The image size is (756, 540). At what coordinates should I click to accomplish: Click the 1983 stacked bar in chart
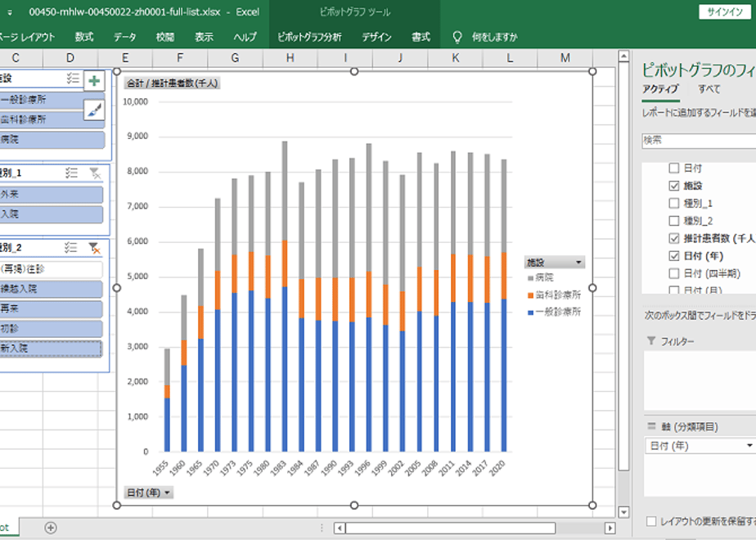point(285,296)
